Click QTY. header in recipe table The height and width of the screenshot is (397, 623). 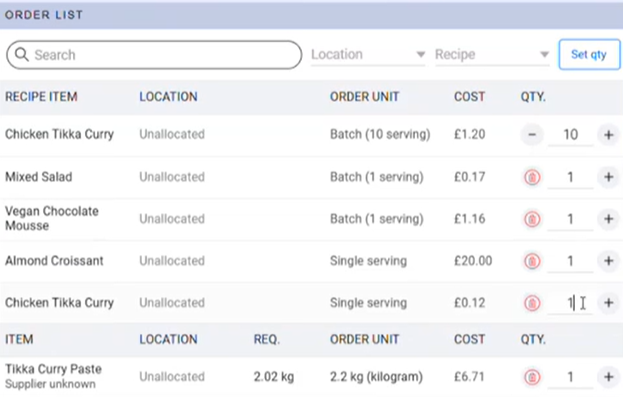[x=533, y=97]
